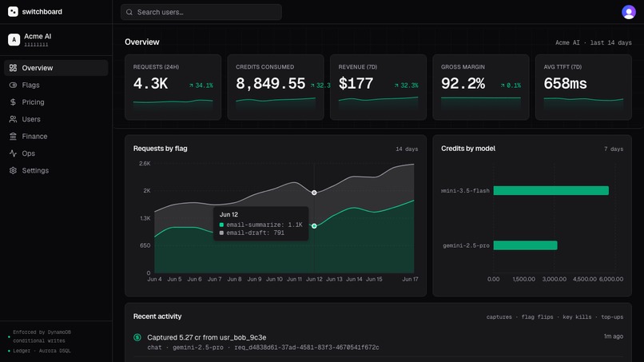Open the user profile avatar
The width and height of the screenshot is (644, 362).
(x=628, y=12)
